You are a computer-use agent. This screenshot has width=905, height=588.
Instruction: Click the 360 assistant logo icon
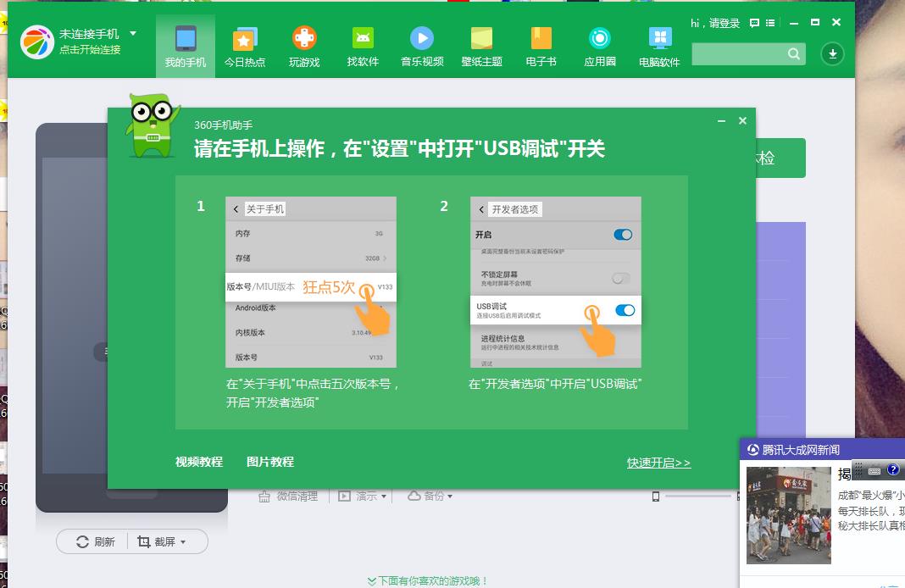click(37, 42)
